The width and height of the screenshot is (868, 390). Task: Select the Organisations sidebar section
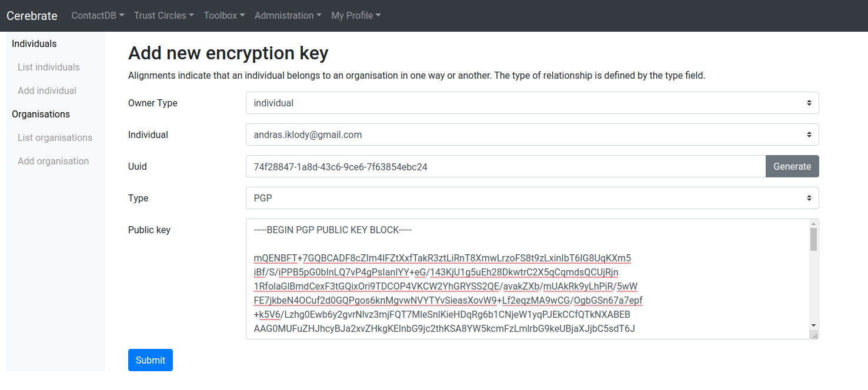[x=41, y=114]
